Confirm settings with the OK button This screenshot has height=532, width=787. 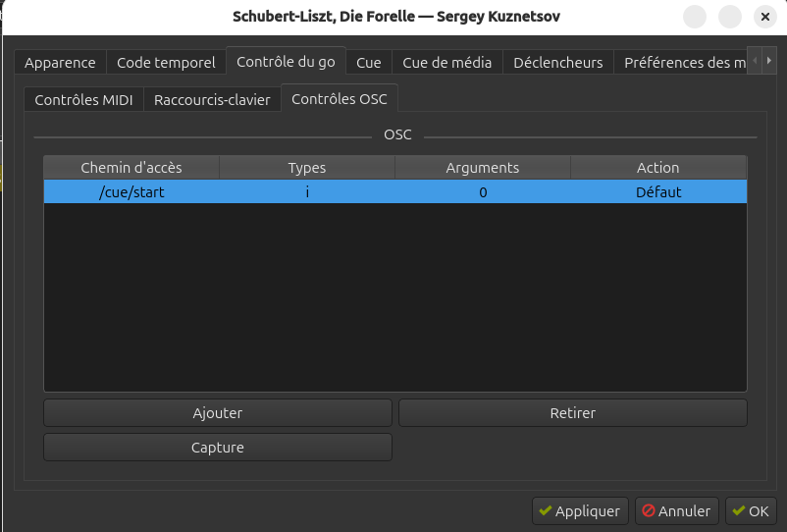tap(750, 511)
